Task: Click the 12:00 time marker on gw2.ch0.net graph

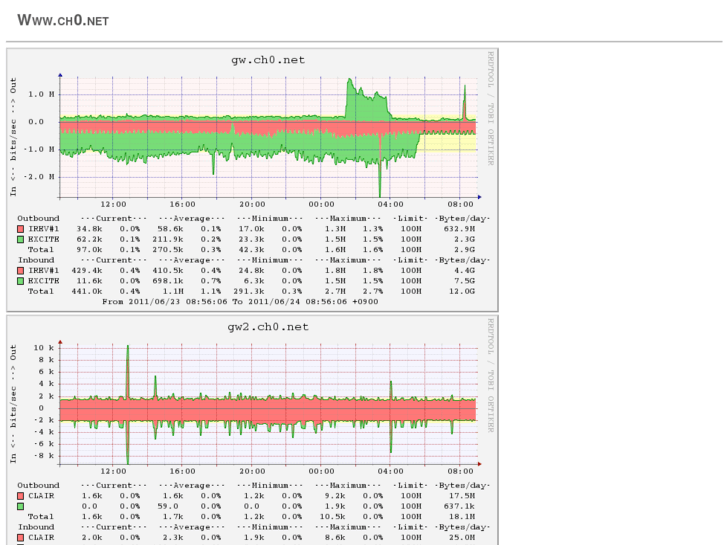Action: tap(113, 471)
